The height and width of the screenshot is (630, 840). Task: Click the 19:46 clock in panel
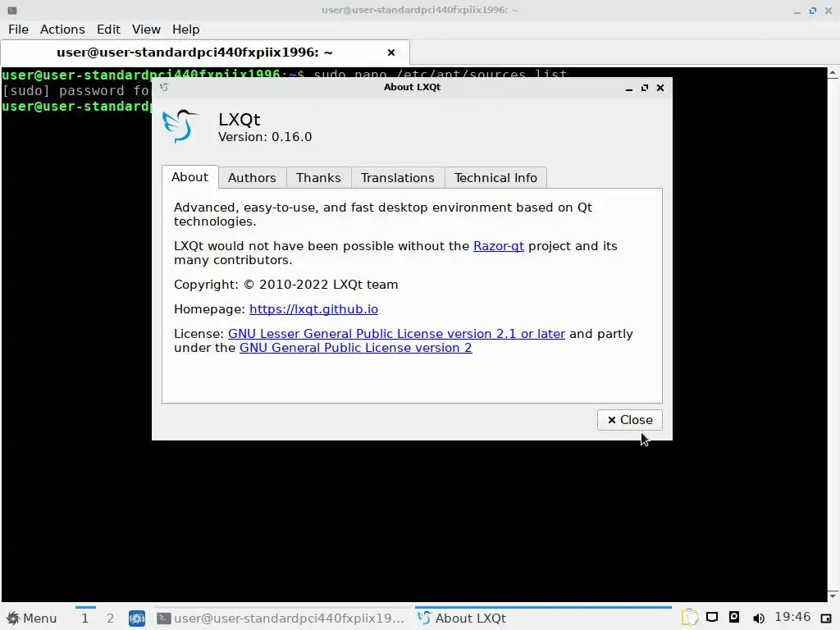coord(792,617)
